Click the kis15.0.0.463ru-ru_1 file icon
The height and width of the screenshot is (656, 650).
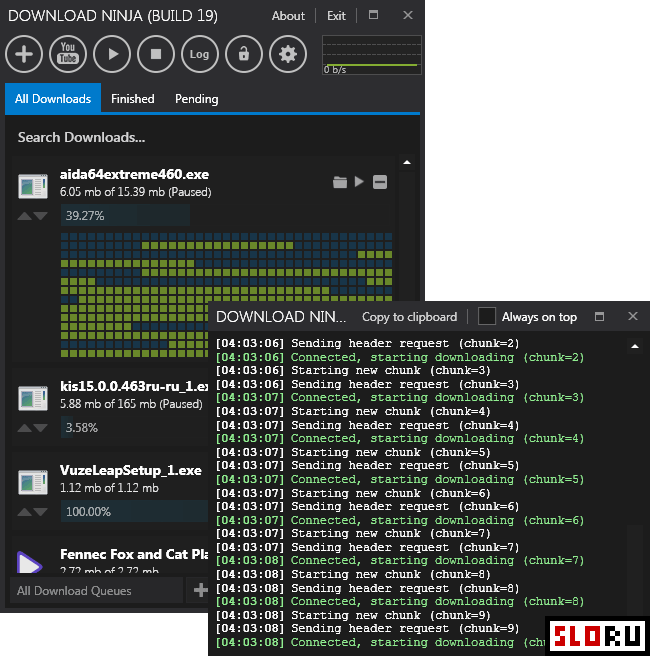tap(33, 398)
